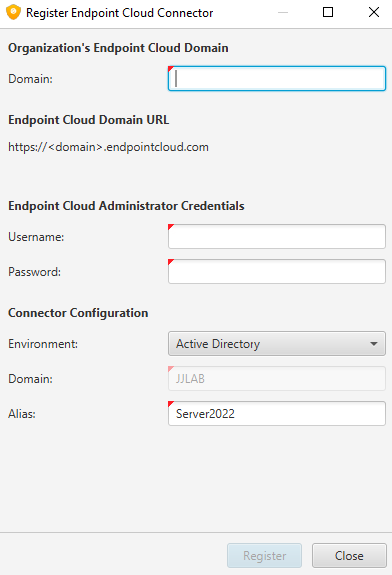Click the Alias field containing Server2022
The width and height of the screenshot is (392, 575).
coord(277,414)
